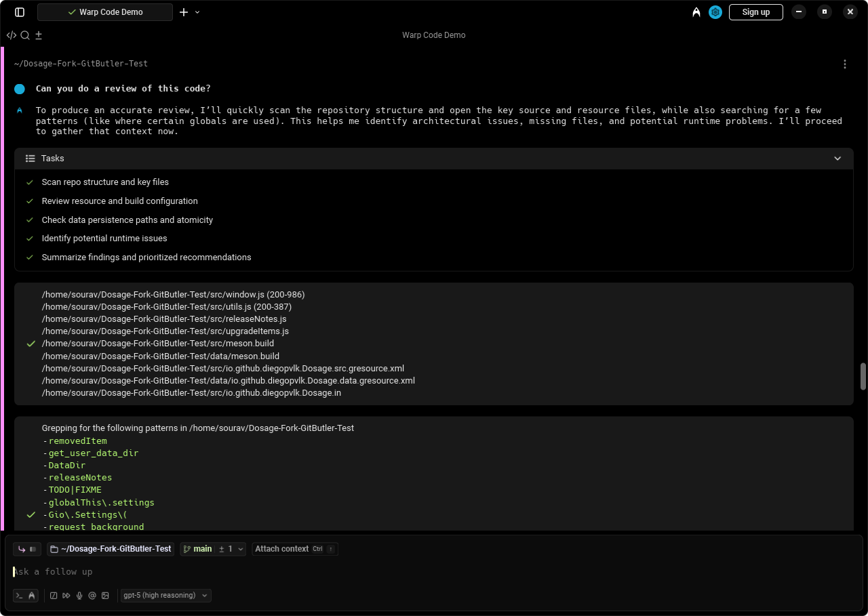Image resolution: width=868 pixels, height=616 pixels.
Task: Toggle the fast-forward auto-approve icon
Action: [x=66, y=596]
